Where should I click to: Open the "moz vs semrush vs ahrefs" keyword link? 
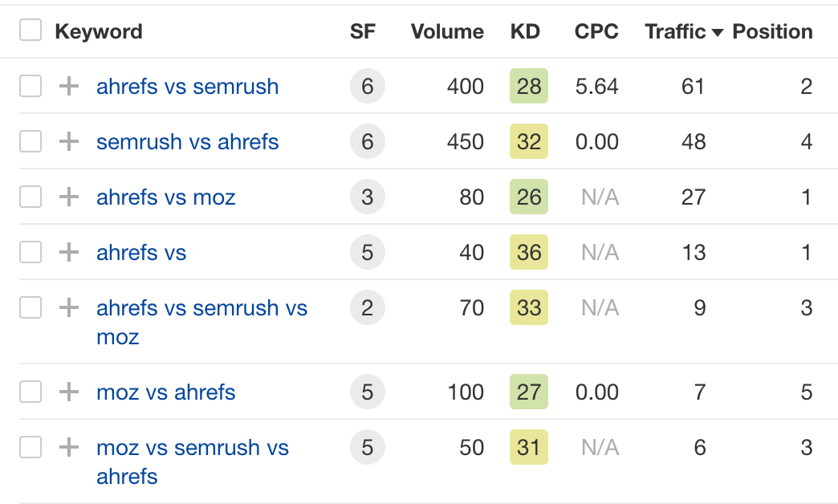click(x=193, y=448)
